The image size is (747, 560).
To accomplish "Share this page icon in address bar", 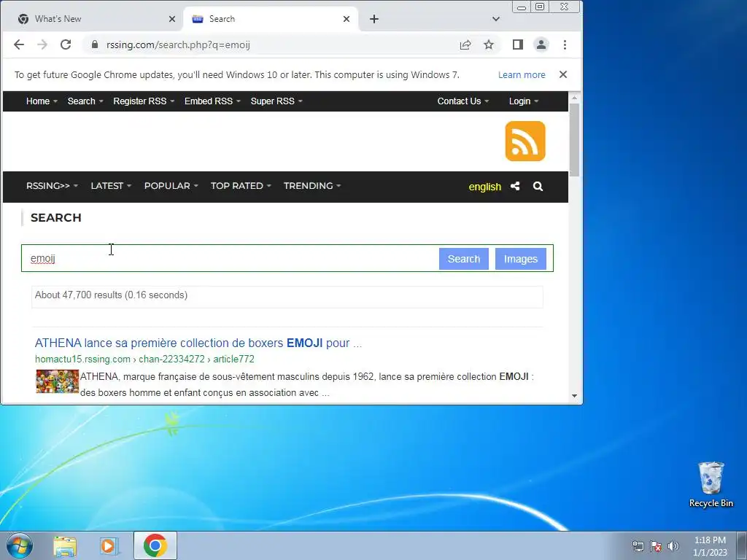I will click(465, 44).
